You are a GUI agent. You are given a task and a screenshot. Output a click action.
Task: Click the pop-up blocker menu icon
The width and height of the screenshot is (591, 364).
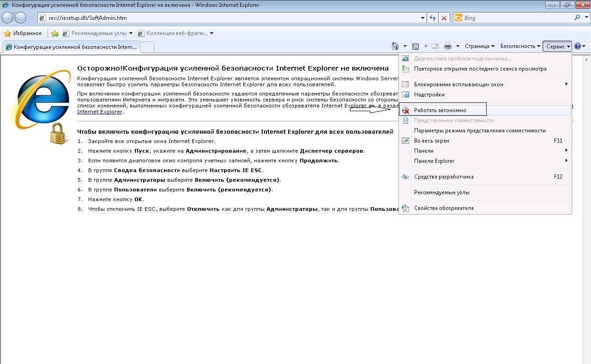pyautogui.click(x=405, y=84)
